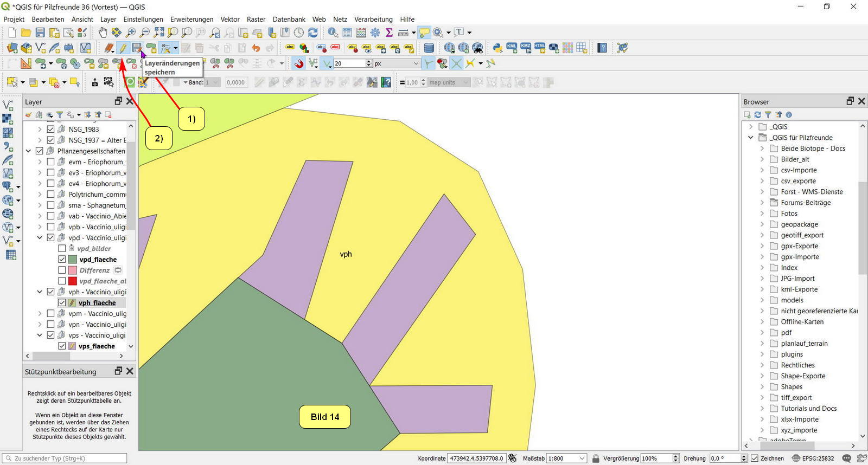Expand the evm - Eriophorum group
Screen dimensions: 868x465
pos(40,162)
